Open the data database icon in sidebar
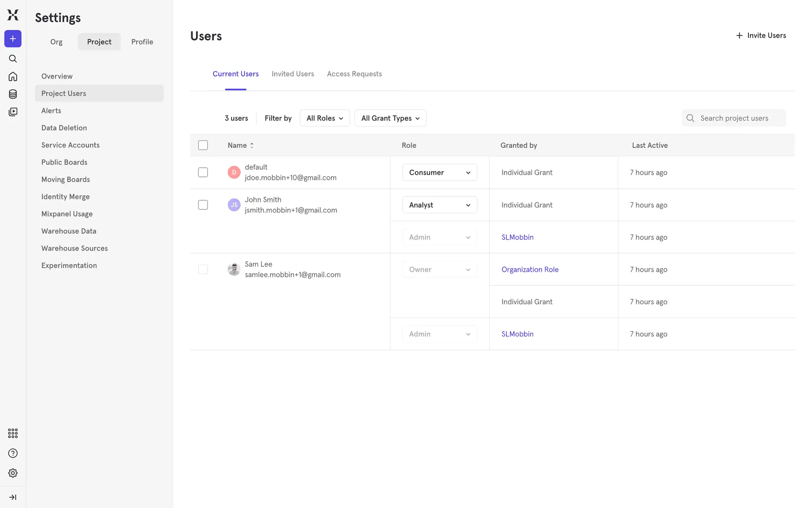Viewport: 812px width, 508px height. pos(13,94)
